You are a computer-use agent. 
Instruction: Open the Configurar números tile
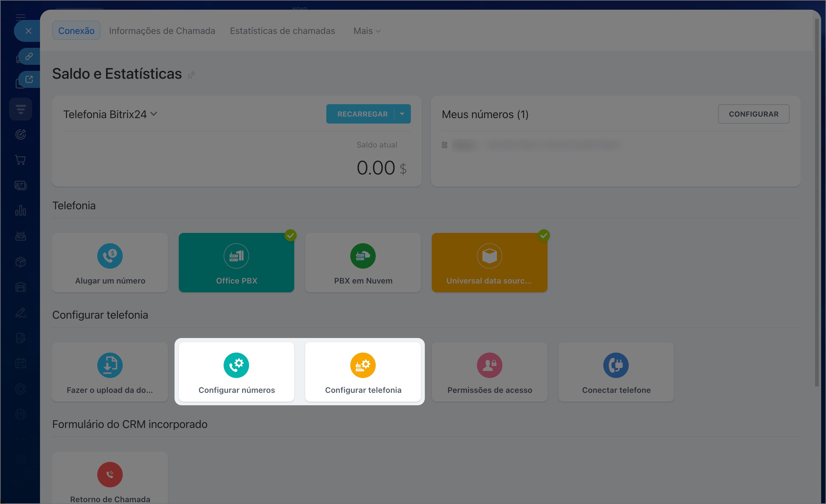pyautogui.click(x=236, y=372)
